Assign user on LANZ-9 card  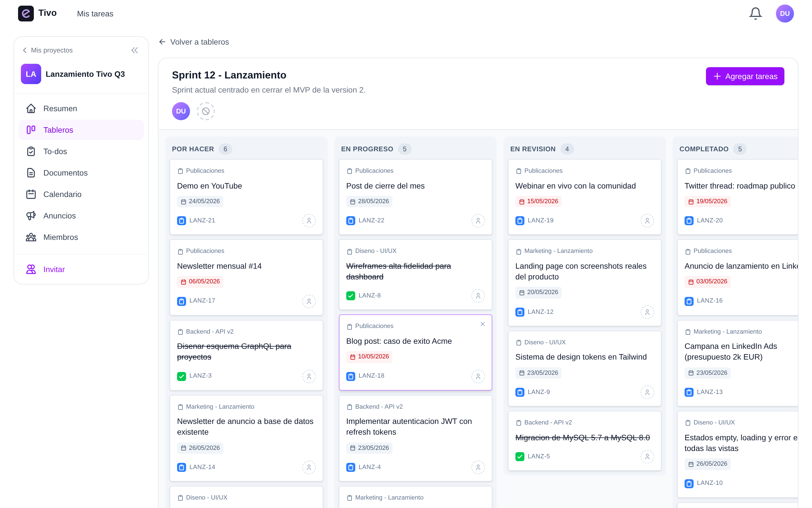[647, 392]
